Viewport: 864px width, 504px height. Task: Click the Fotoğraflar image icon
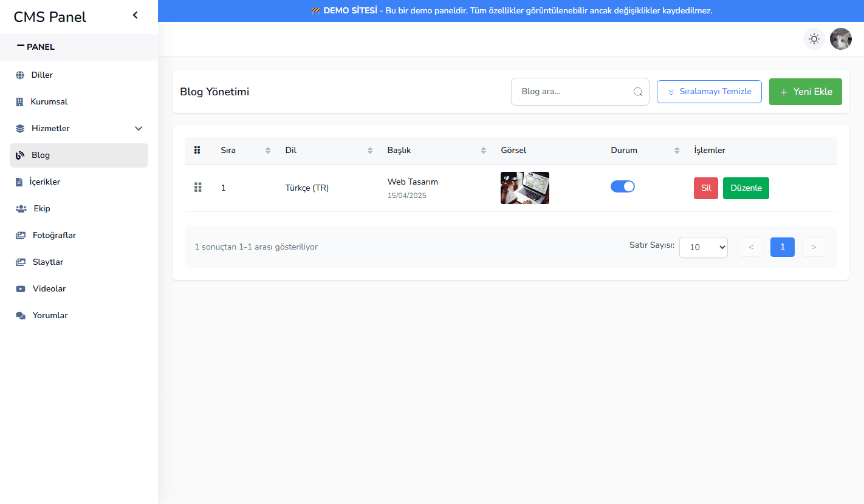tap(20, 235)
